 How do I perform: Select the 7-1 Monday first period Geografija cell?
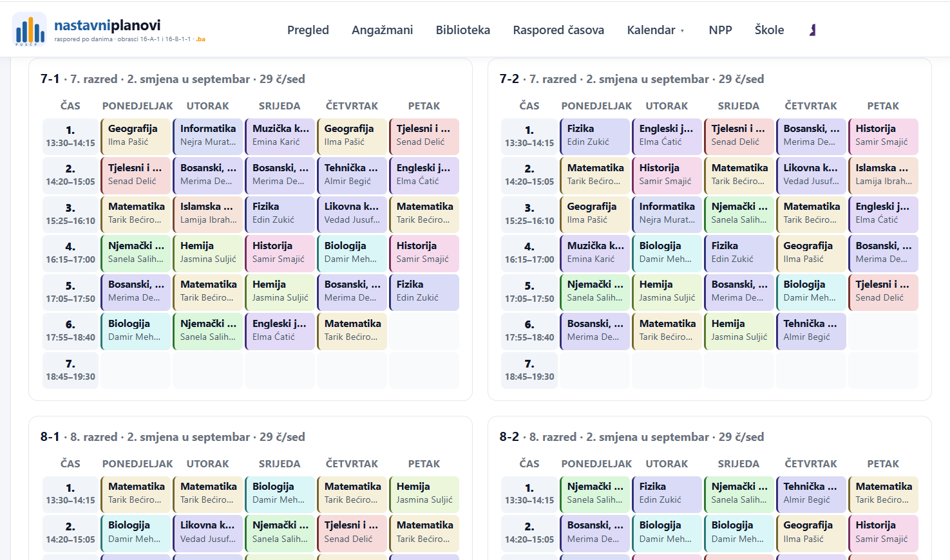click(x=135, y=136)
